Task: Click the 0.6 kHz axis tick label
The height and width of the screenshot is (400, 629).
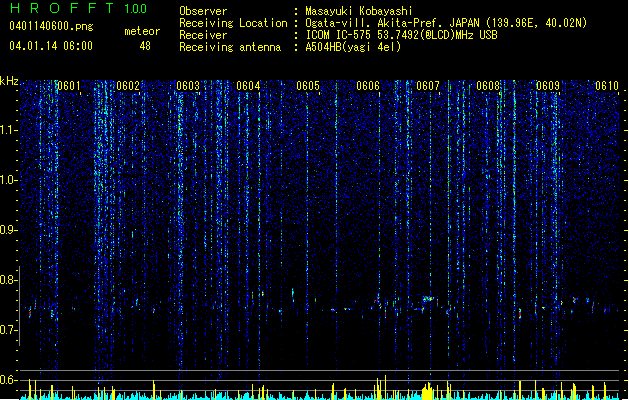Action: pyautogui.click(x=8, y=380)
